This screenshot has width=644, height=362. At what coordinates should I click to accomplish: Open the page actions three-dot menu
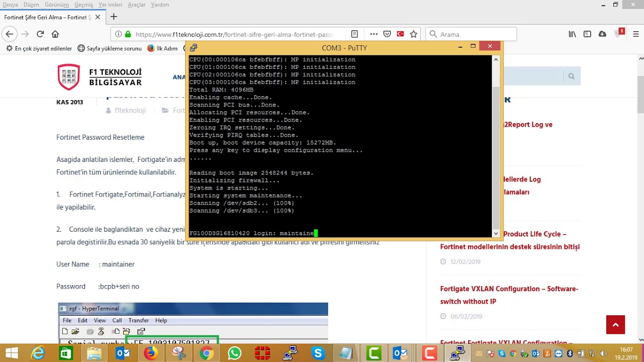coord(374,34)
